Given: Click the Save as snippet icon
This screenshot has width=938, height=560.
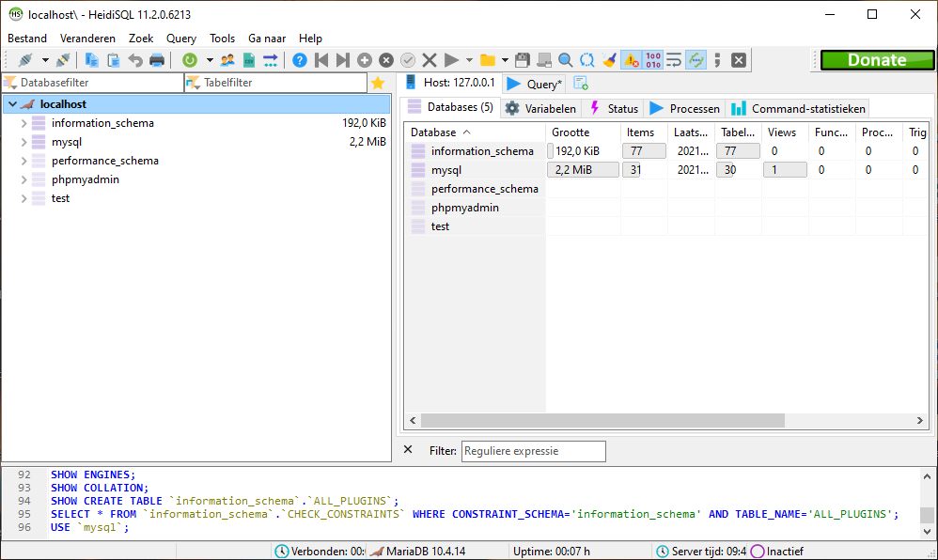Looking at the screenshot, I should click(544, 60).
